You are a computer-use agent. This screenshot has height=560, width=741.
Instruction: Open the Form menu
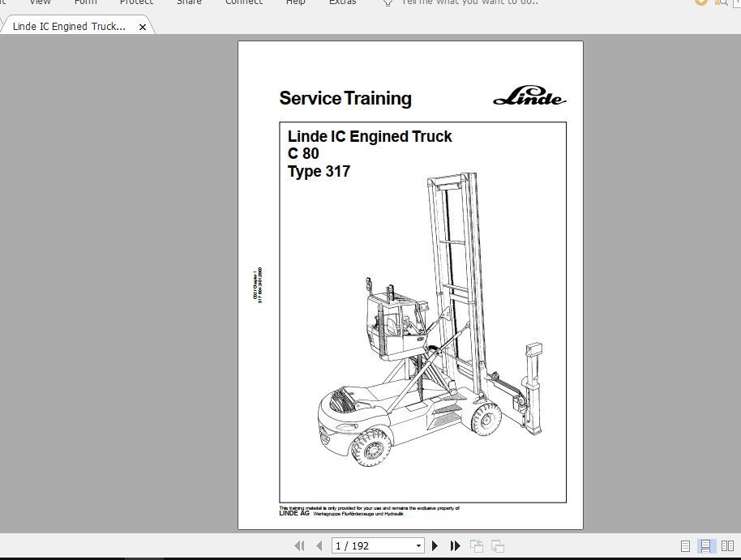click(85, 2)
